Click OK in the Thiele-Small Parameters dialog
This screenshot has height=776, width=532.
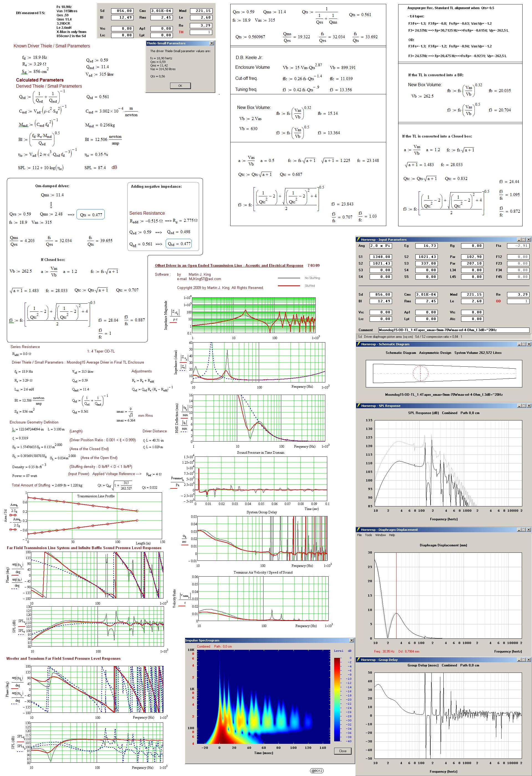tap(180, 85)
